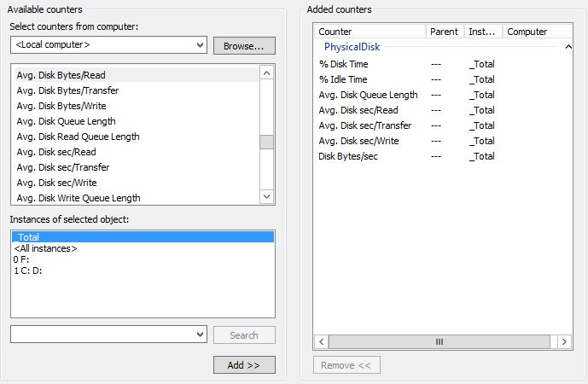Click the added counters horizontal scrollbar thumb

tap(440, 341)
